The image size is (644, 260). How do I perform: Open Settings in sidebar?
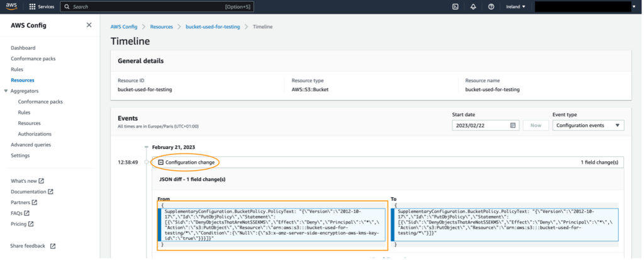coord(20,155)
